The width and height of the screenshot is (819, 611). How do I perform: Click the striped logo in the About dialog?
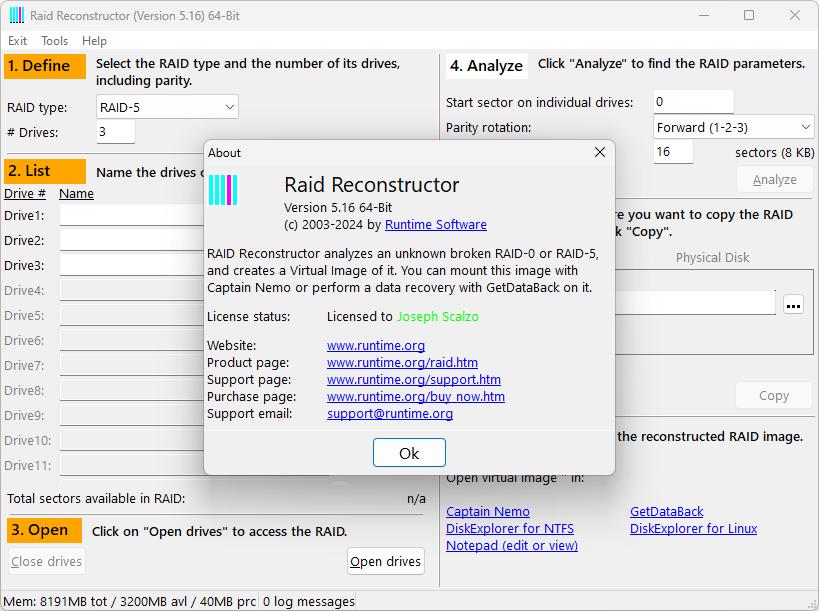223,190
